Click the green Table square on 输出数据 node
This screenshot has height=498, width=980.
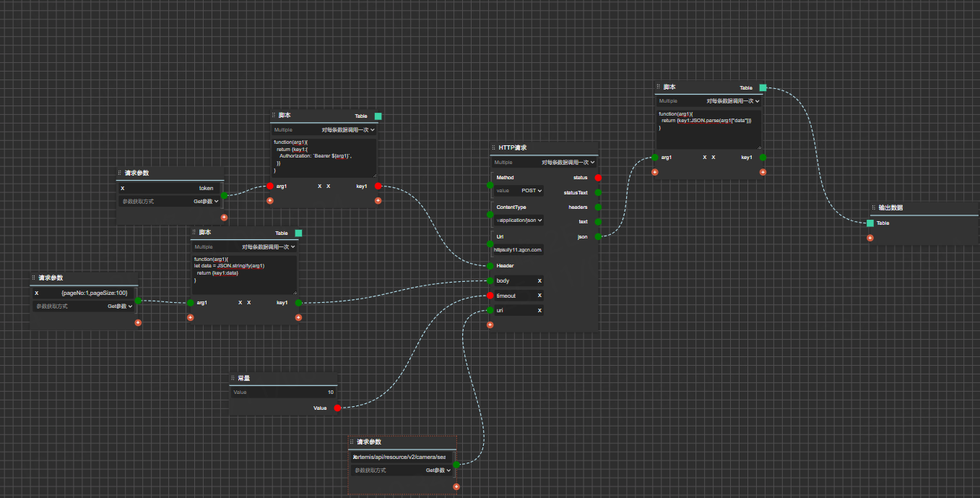pyautogui.click(x=870, y=223)
